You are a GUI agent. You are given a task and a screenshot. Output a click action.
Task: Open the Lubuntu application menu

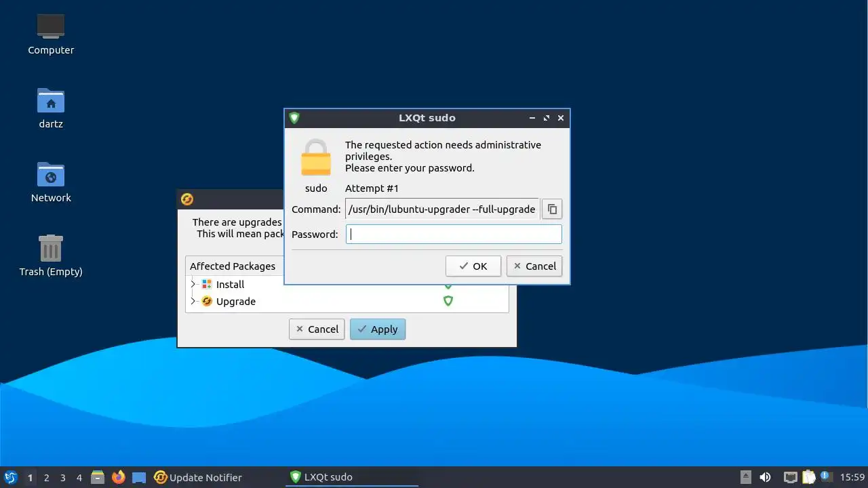(11, 477)
